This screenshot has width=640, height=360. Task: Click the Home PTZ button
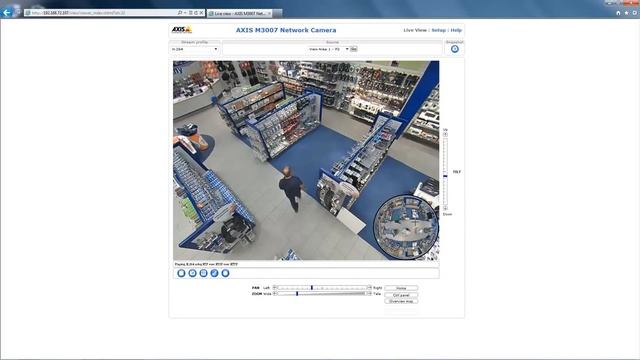coord(401,288)
